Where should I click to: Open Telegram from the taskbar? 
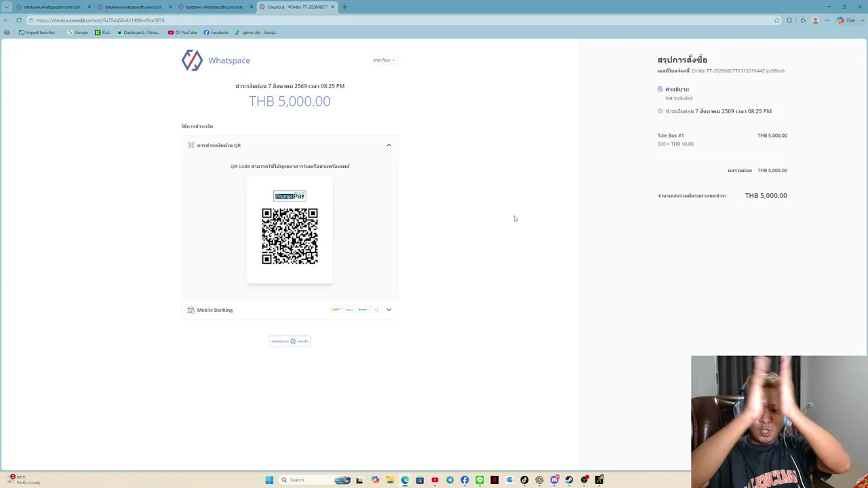point(450,480)
